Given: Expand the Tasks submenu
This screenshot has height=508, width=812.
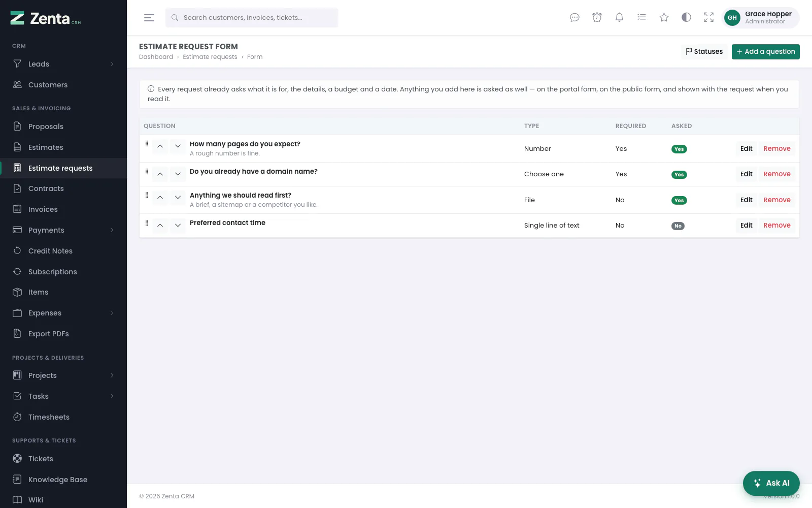Looking at the screenshot, I should (112, 396).
